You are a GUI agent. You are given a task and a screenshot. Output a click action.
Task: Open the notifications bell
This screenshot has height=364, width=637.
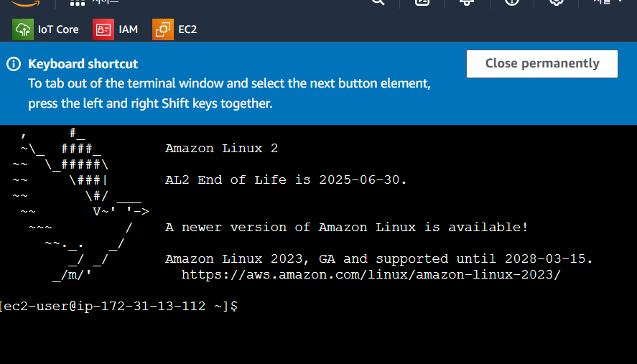(468, 2)
